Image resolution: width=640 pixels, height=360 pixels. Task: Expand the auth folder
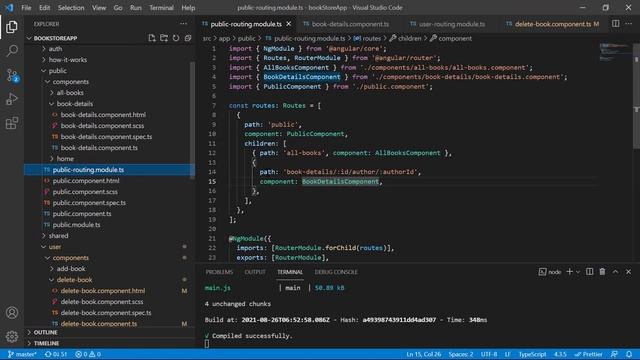pyautogui.click(x=56, y=49)
